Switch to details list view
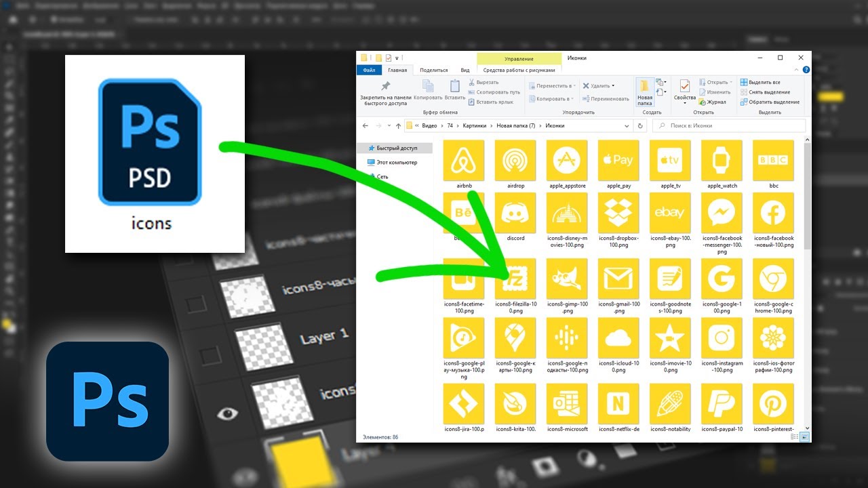 click(795, 437)
